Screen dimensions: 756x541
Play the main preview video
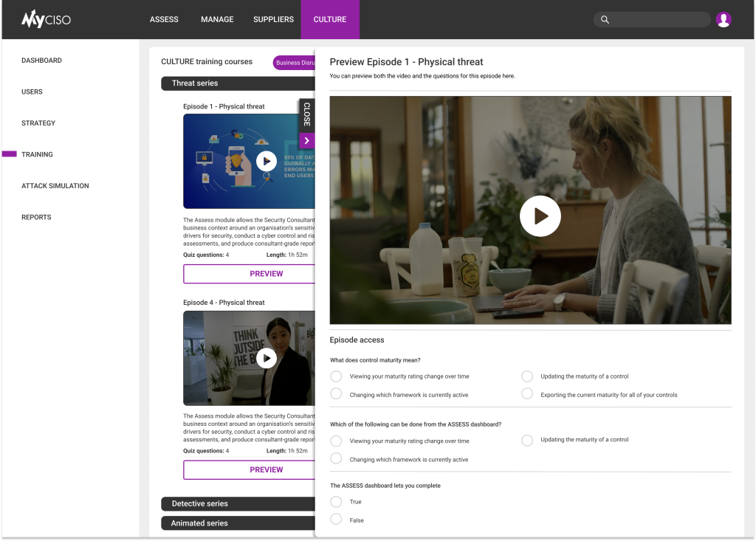[540, 216]
